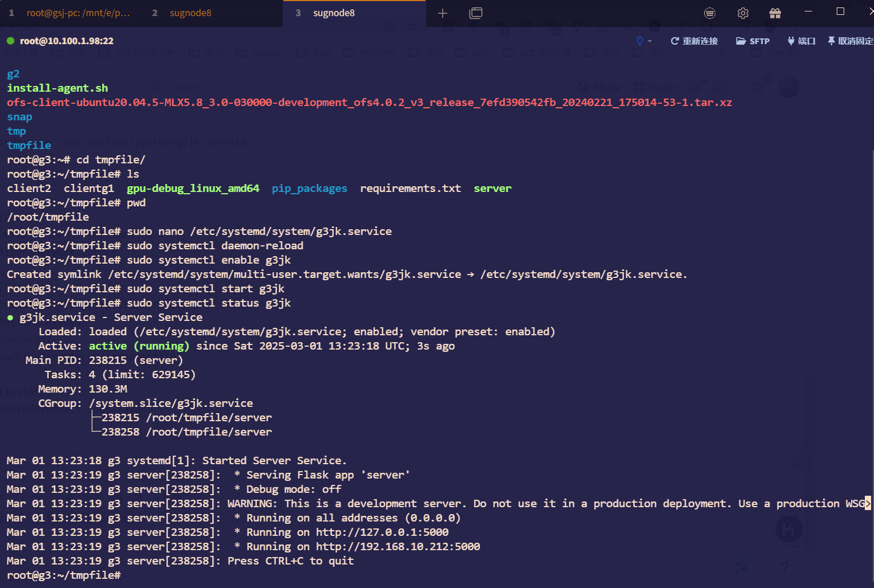Click the URL http://127.0.0.1:5000
The height and width of the screenshot is (588, 874).
[382, 532]
